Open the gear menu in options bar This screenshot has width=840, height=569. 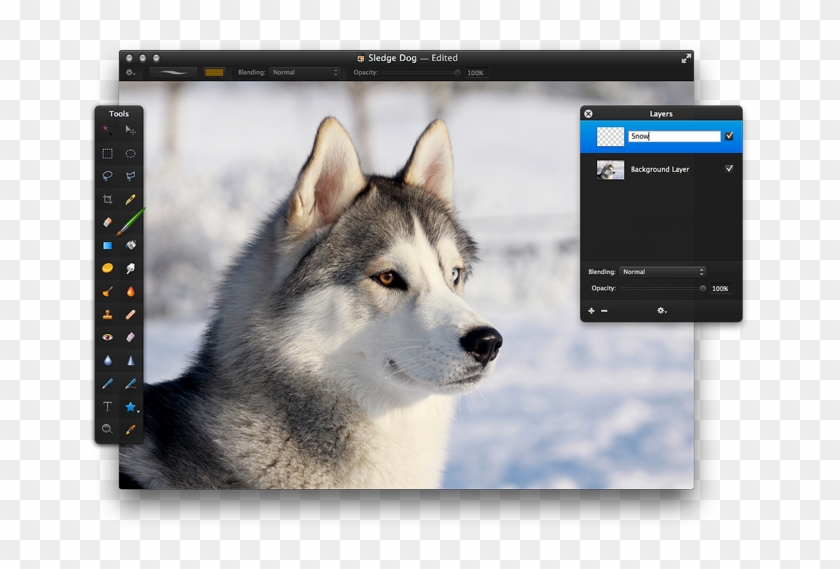pos(130,72)
